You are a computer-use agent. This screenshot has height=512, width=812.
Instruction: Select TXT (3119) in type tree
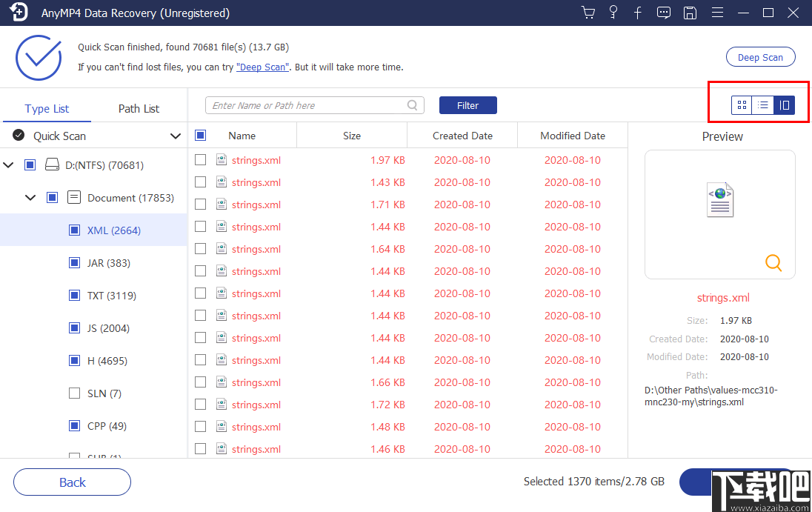click(x=111, y=296)
